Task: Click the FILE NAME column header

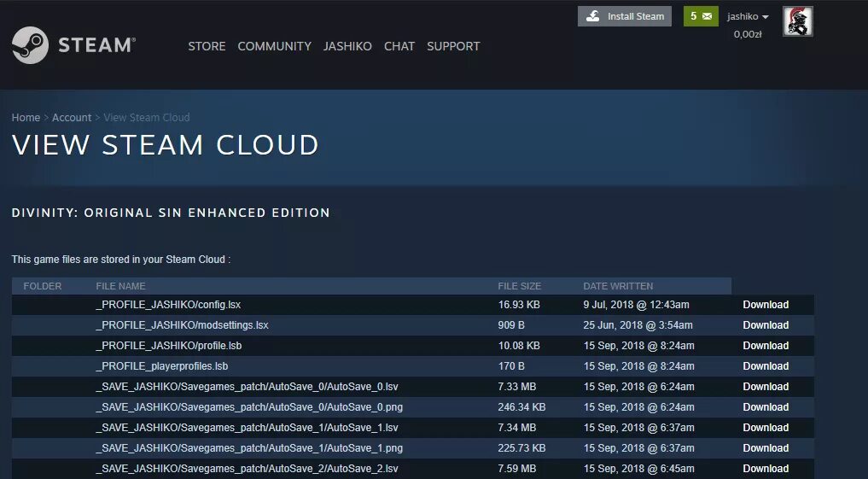Action: pyautogui.click(x=120, y=286)
